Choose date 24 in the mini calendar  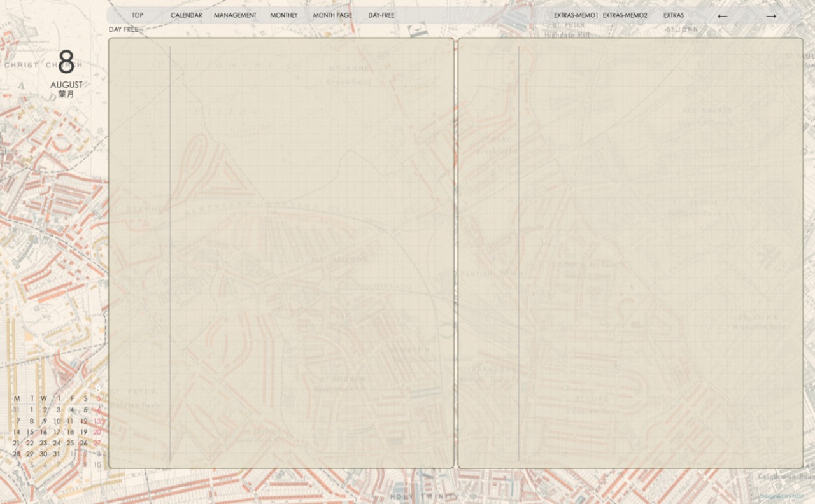(57, 443)
